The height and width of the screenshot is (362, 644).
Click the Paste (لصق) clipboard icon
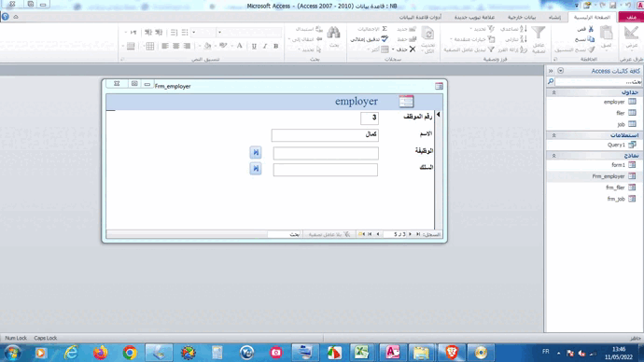607,33
